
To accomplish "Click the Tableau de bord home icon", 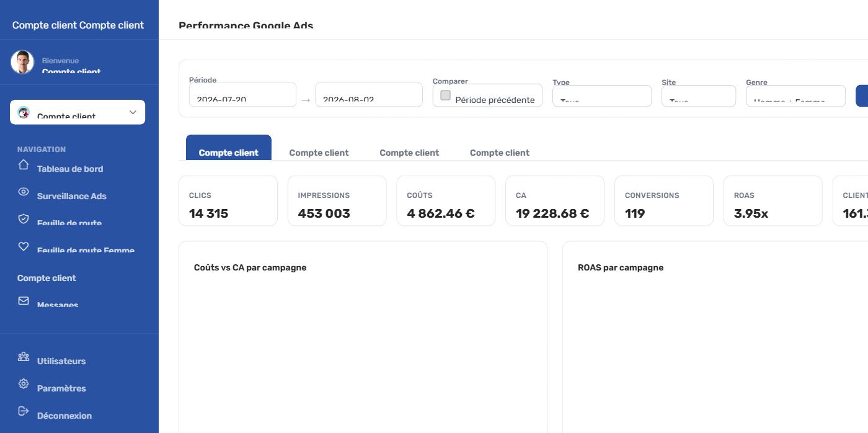I will click(x=24, y=164).
